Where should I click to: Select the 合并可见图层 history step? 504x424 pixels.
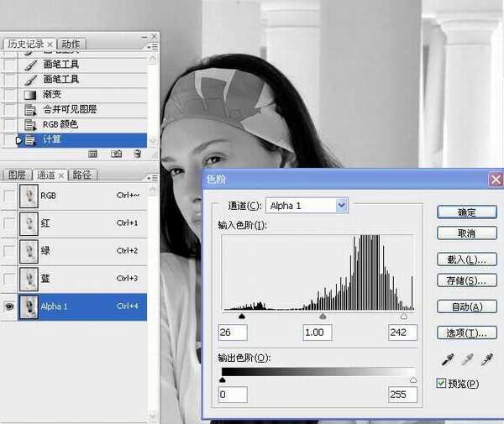coord(70,109)
